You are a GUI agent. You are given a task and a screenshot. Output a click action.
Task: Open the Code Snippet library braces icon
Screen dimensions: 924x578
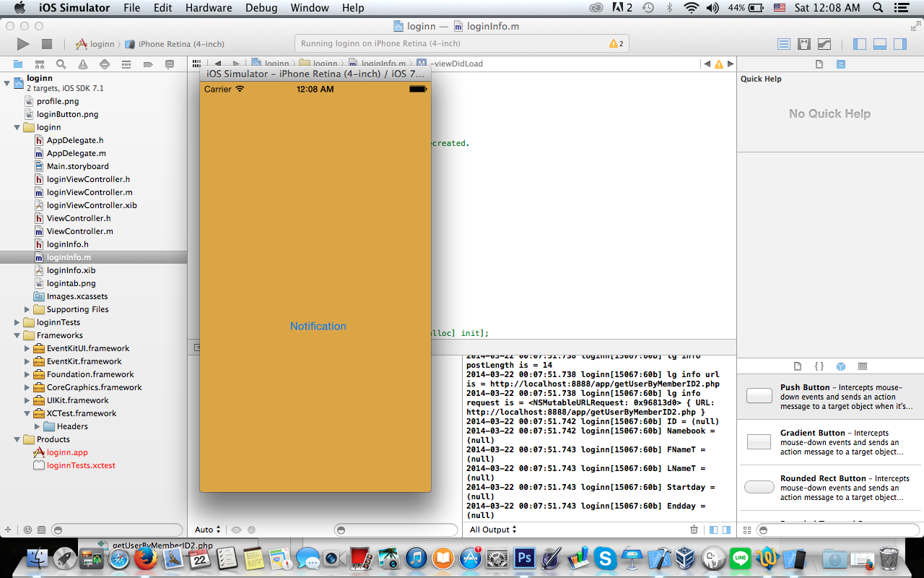(819, 366)
